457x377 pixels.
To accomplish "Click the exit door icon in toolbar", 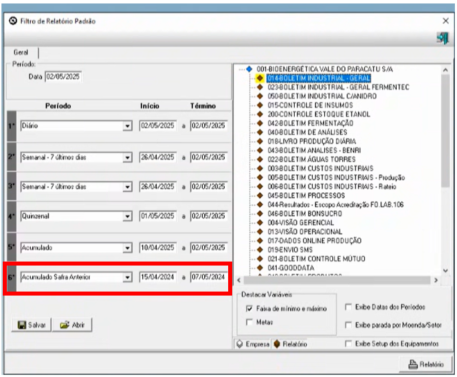I will [443, 38].
